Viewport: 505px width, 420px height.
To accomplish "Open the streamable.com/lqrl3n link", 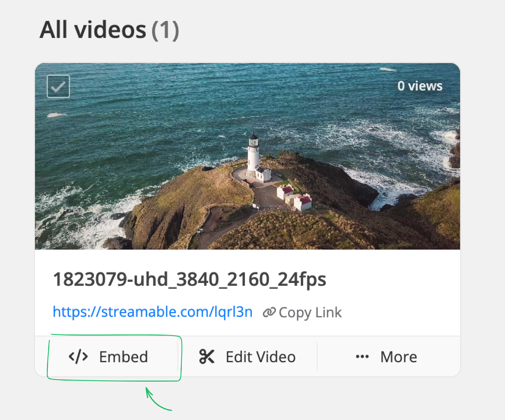I will pyautogui.click(x=153, y=312).
